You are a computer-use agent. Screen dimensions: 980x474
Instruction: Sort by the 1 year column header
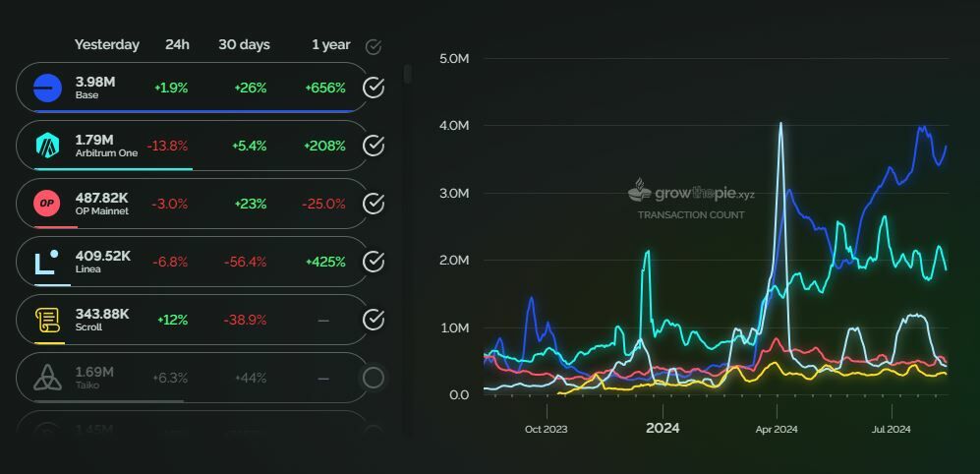click(330, 44)
